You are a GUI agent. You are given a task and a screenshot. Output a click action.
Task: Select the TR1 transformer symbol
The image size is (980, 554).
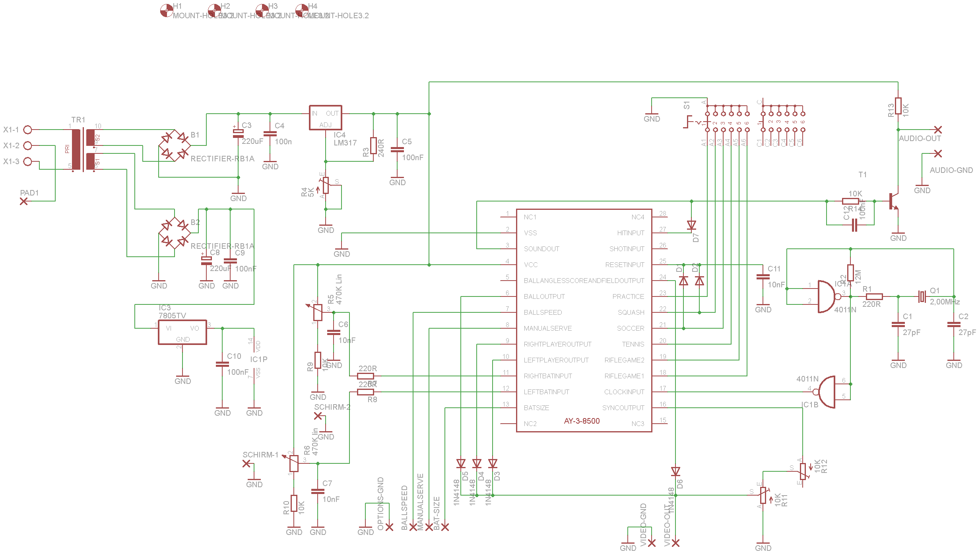[x=83, y=149]
